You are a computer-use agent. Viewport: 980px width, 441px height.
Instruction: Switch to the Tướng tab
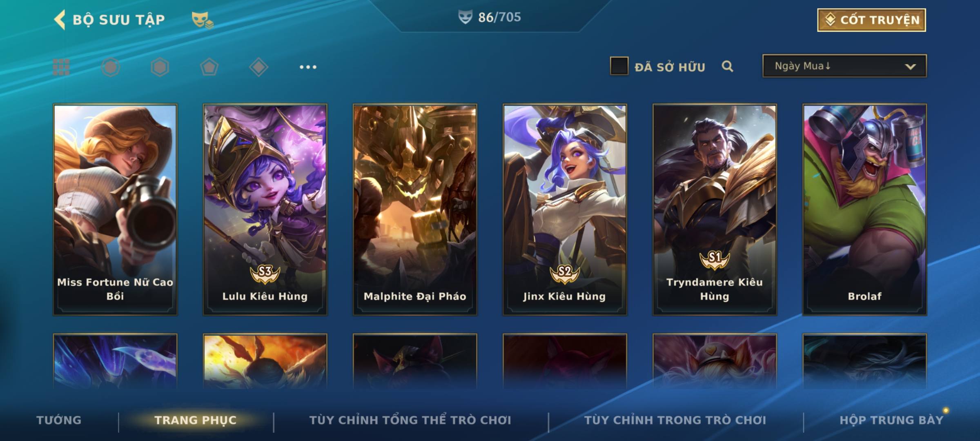(59, 420)
